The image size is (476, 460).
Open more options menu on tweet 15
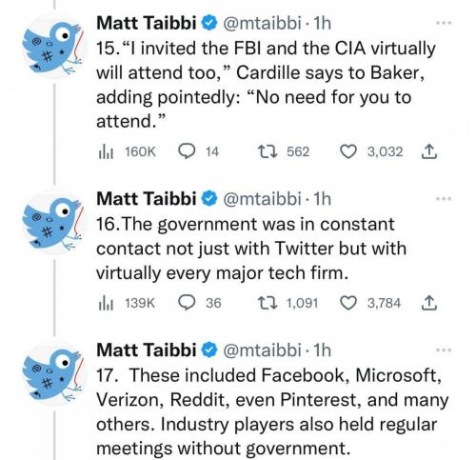(444, 23)
